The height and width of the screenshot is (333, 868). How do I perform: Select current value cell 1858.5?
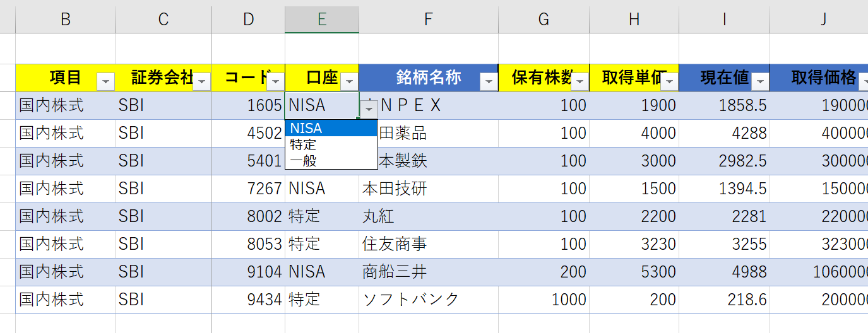(x=725, y=105)
